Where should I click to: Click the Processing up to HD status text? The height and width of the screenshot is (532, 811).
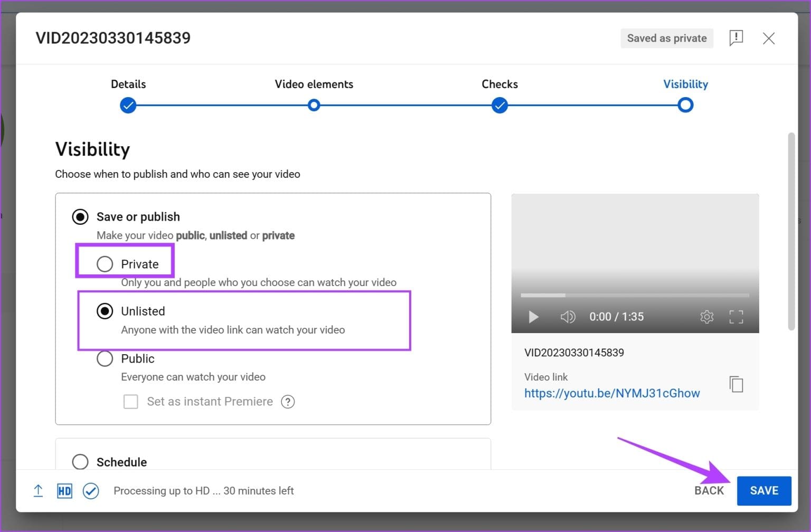pyautogui.click(x=203, y=491)
